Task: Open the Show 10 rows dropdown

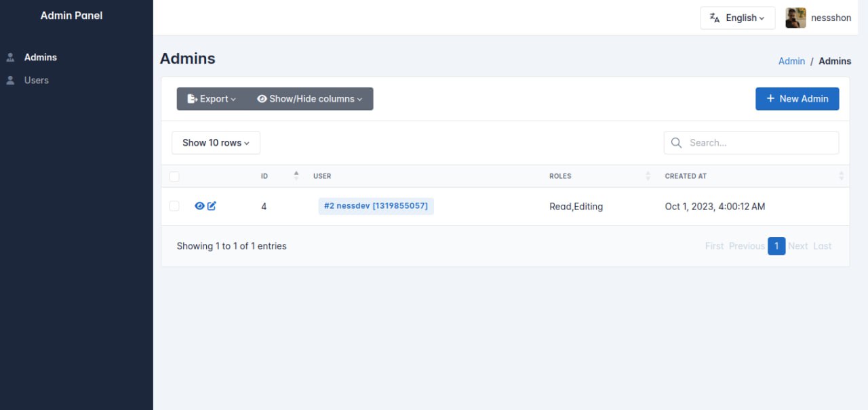Action: click(215, 142)
